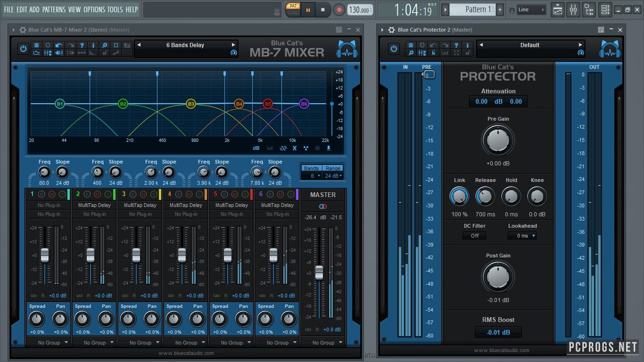644x362 pixels.
Task: Go to next preset after 6 Bands Delay
Action: click(x=233, y=45)
